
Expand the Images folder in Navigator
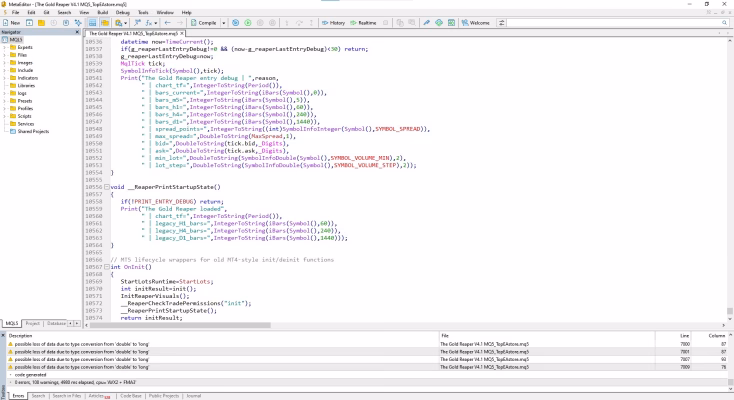tap(4, 63)
